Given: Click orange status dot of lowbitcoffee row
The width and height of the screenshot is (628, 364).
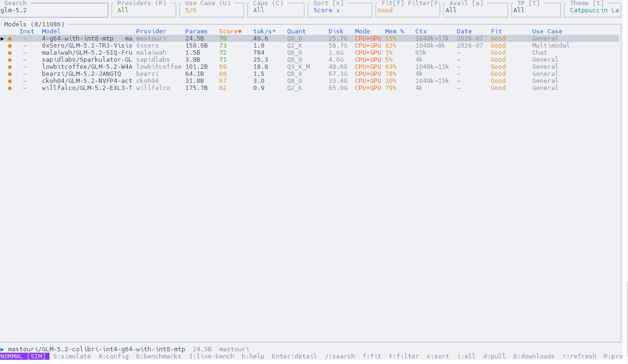Looking at the screenshot, I should [10, 67].
